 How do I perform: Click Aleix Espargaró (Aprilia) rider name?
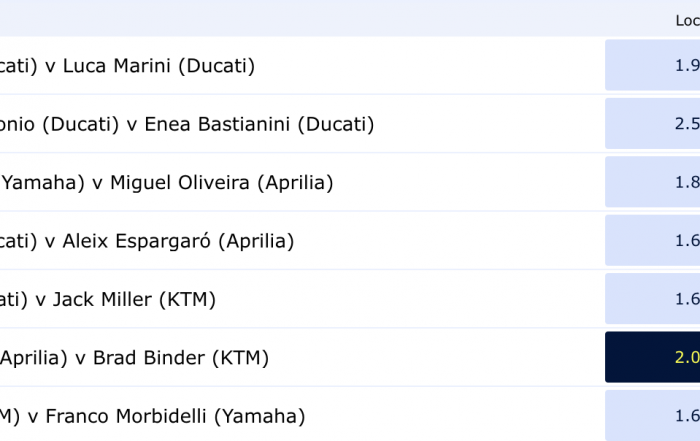[x=178, y=240]
